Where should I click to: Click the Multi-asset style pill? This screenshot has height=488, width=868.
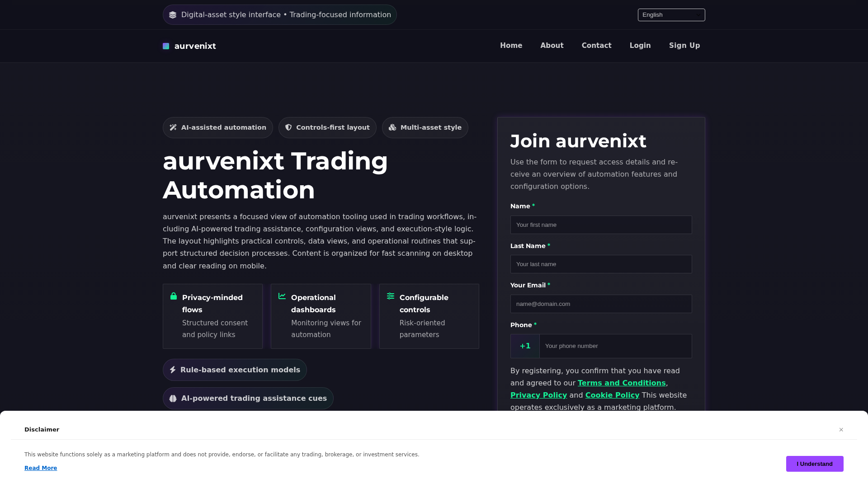pos(425,128)
